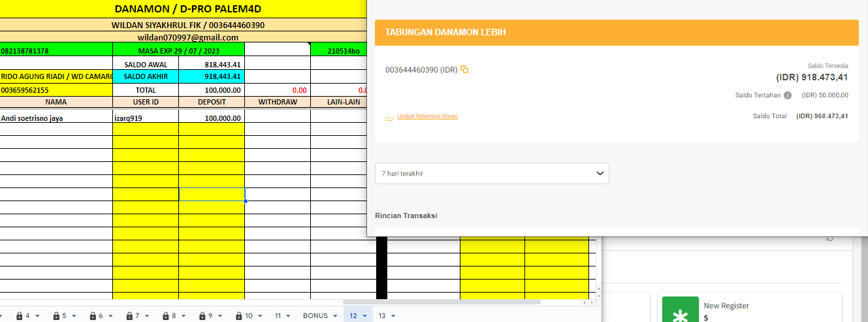The height and width of the screenshot is (322, 868).
Task: Open the dropdown arrow of sheet tab 4
Action: point(37,316)
